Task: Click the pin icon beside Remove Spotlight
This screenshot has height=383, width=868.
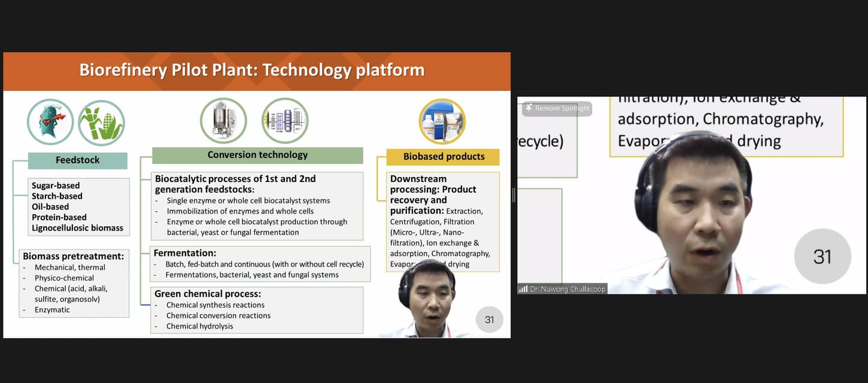Action: click(529, 108)
